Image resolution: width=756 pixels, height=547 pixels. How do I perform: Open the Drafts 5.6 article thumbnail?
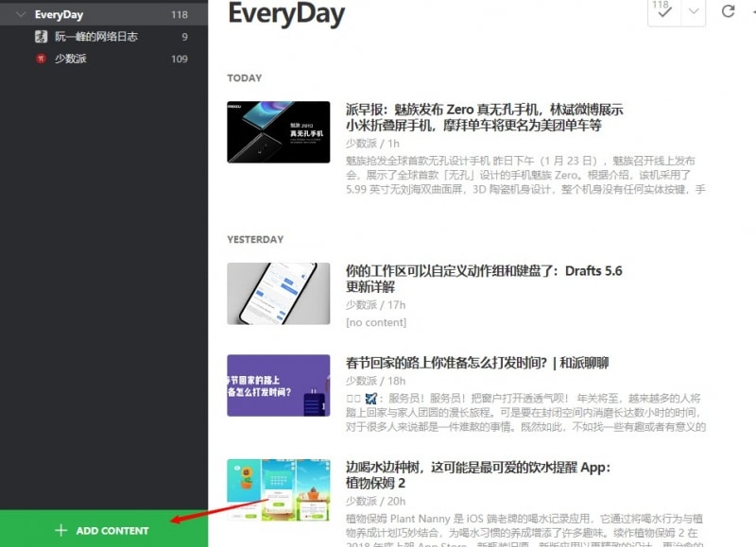tap(278, 294)
